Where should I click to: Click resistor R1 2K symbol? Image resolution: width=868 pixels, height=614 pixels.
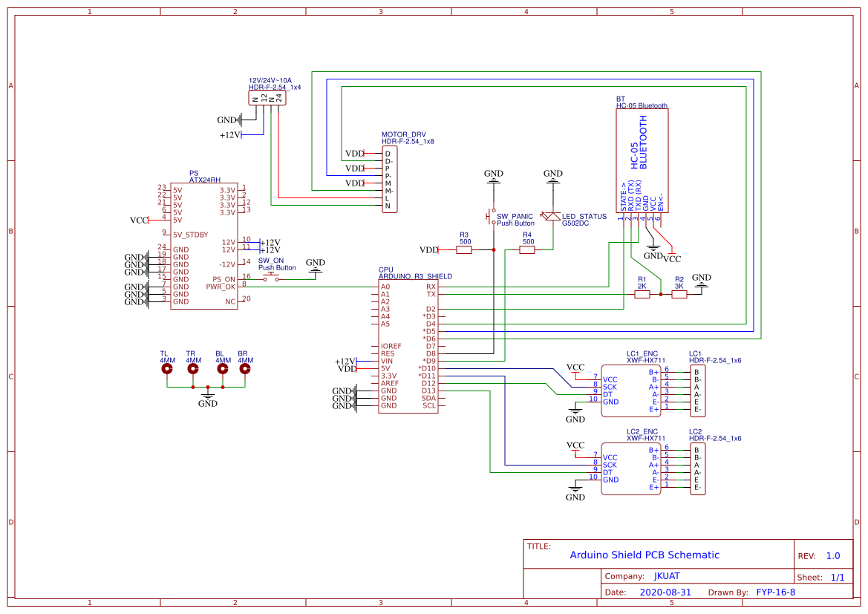coord(642,294)
